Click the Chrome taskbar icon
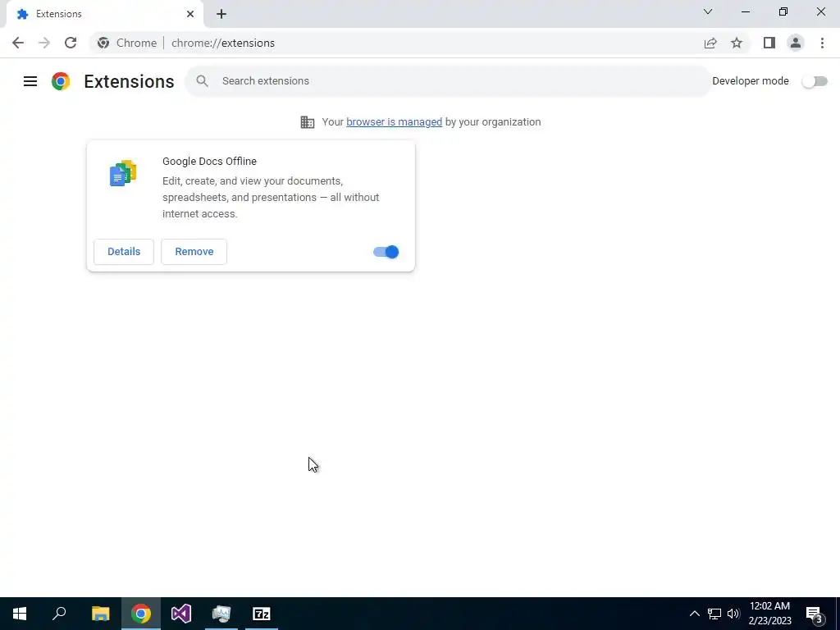The height and width of the screenshot is (630, 840). click(141, 614)
